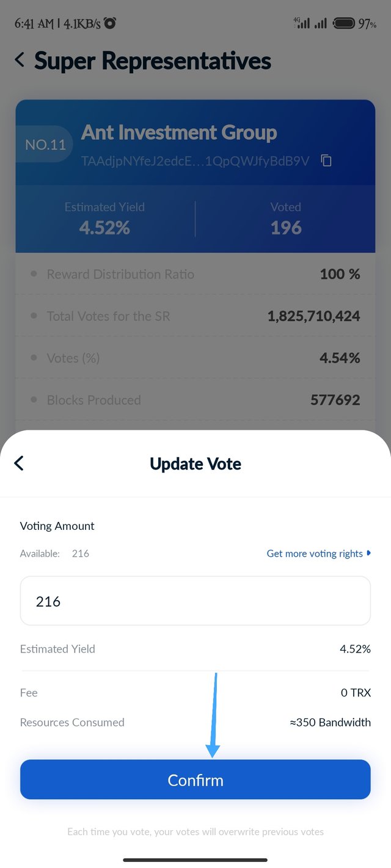Select the Blocks Produced row
391x868 pixels.
[x=195, y=400]
